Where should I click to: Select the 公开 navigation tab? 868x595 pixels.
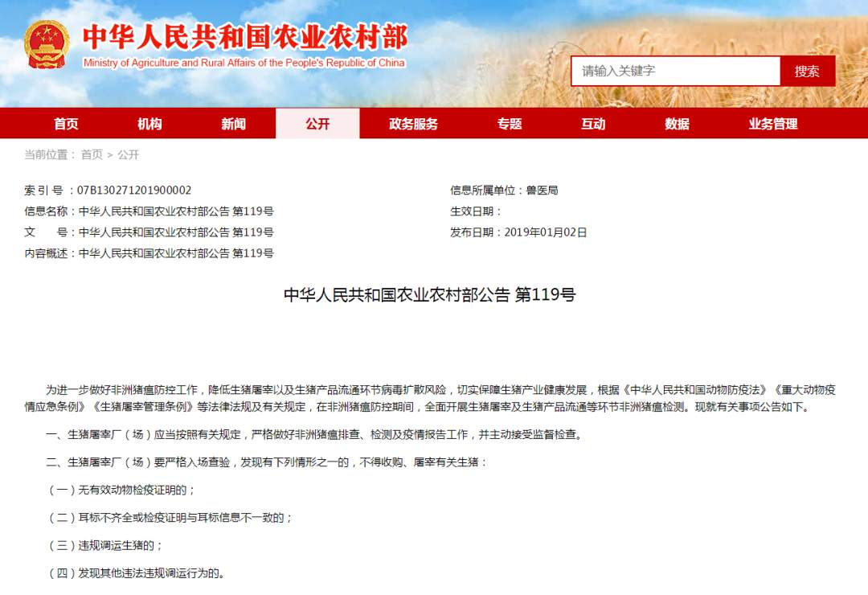coord(317,124)
